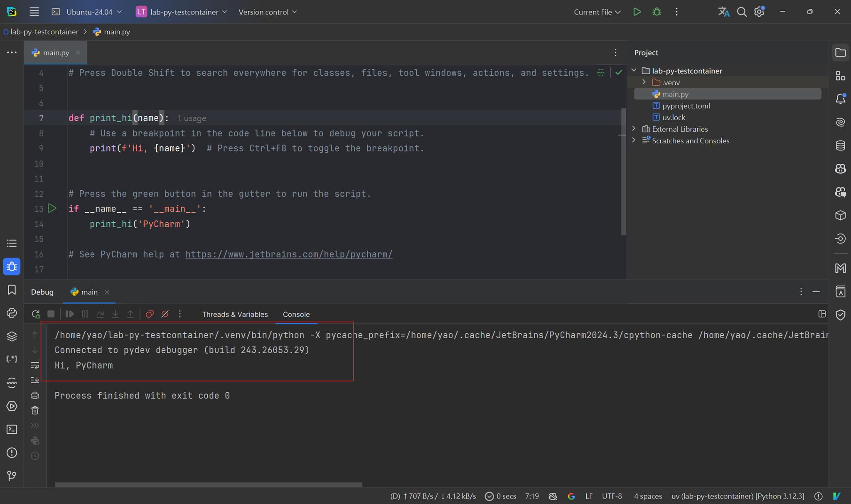The image size is (851, 504).
Task: Click the View Breakpoints icon
Action: tap(150, 314)
